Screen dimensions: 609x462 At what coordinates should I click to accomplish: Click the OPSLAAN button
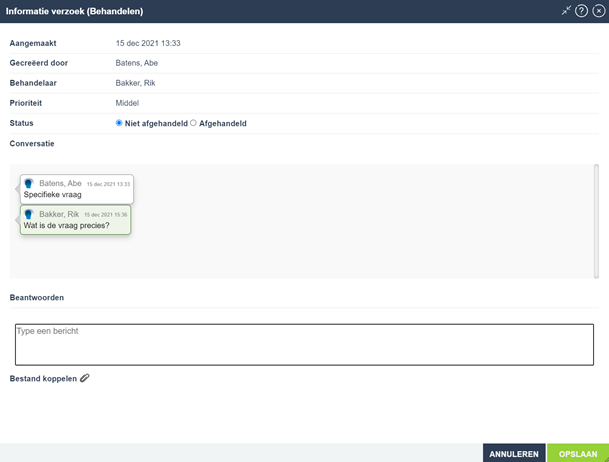578,453
